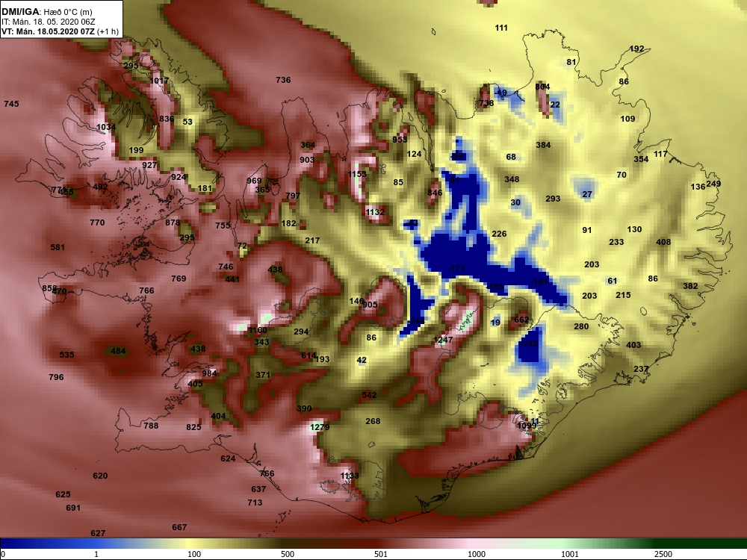The width and height of the screenshot is (747, 560).
Task: Click the map value "736"
Action: [283, 80]
